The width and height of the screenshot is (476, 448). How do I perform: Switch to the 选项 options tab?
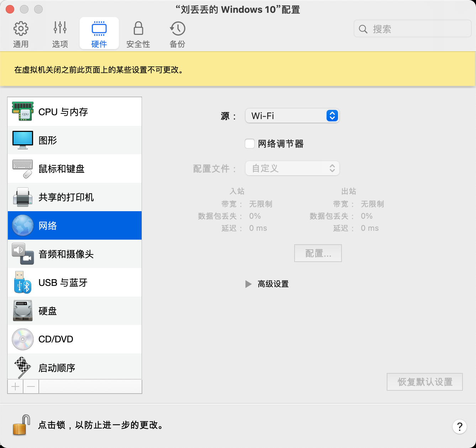[60, 34]
